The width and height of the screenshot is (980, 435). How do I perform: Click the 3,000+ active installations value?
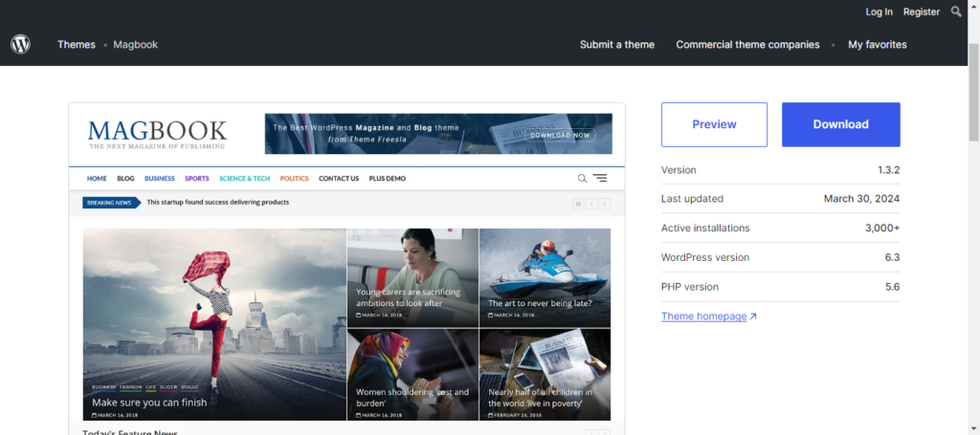pos(882,228)
